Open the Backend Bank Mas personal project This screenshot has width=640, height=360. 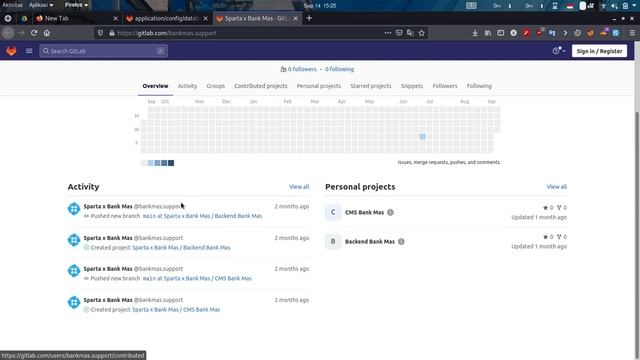point(370,242)
